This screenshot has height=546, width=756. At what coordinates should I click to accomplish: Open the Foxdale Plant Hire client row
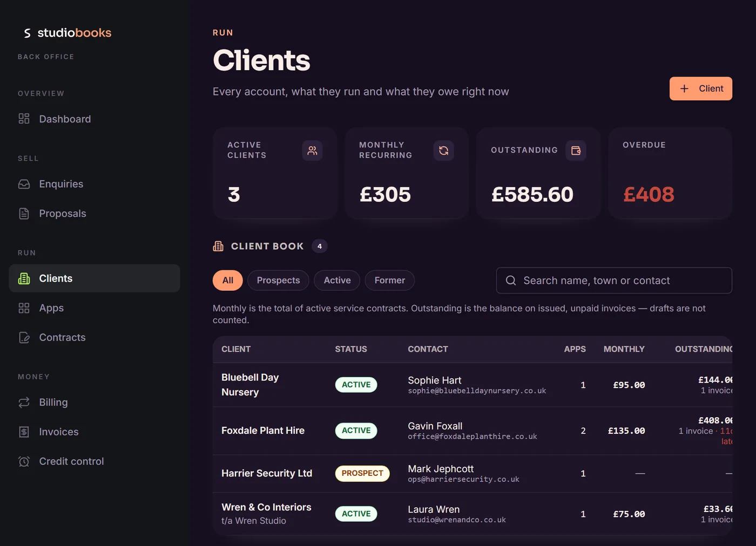[x=473, y=431]
